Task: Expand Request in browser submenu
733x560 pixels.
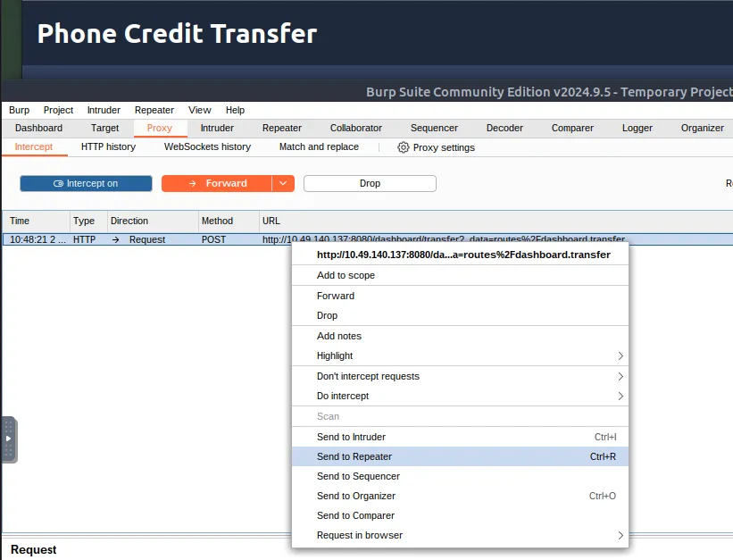Action: (620, 535)
